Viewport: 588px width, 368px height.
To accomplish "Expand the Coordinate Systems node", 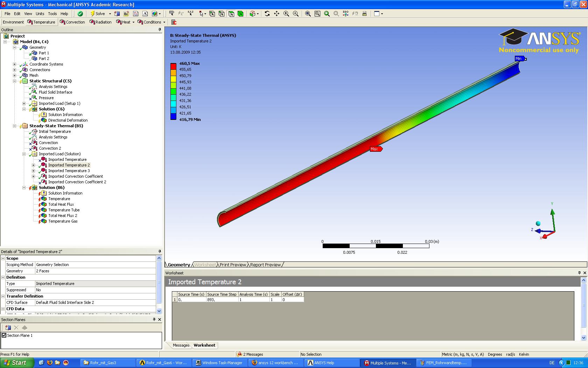I will [x=15, y=64].
